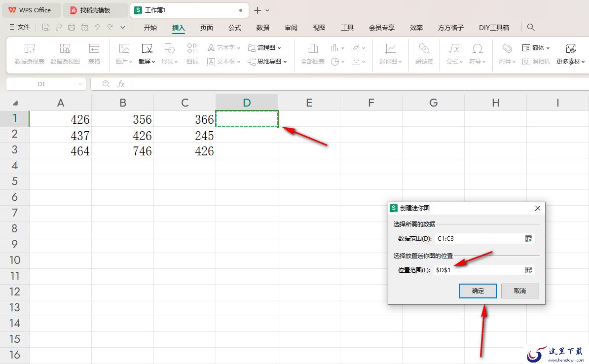Insert an Attachment (附件)
Viewport: 589px width, 364px height.
(x=507, y=54)
